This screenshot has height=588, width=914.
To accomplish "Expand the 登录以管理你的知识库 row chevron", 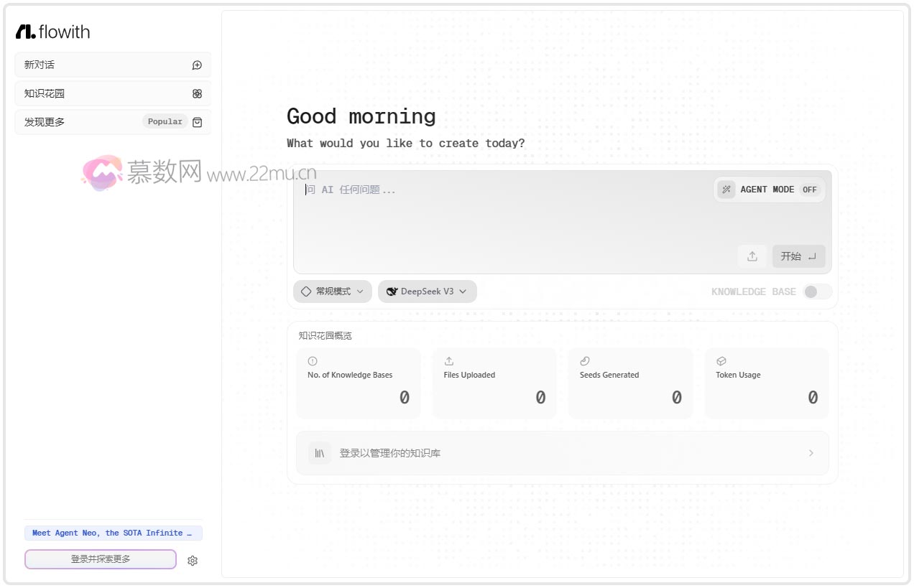I will coord(811,453).
